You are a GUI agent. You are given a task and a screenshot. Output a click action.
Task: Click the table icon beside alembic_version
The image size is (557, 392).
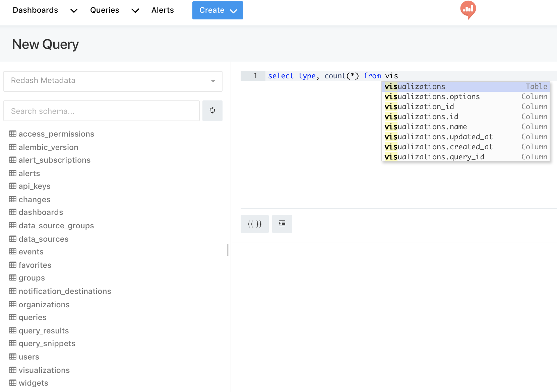coord(13,147)
